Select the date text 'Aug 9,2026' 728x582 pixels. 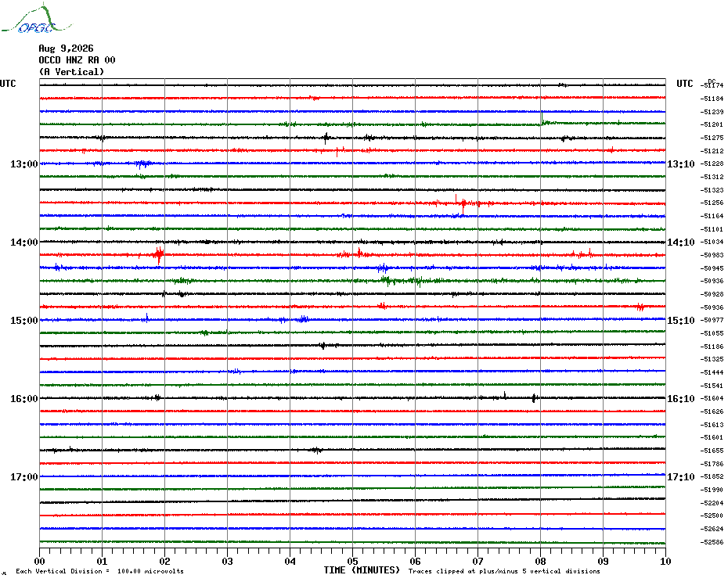(66, 48)
